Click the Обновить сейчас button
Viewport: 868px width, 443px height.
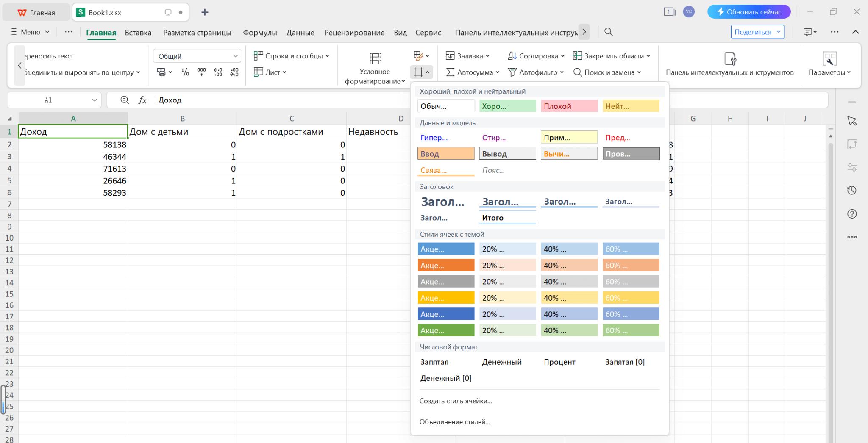tap(748, 12)
